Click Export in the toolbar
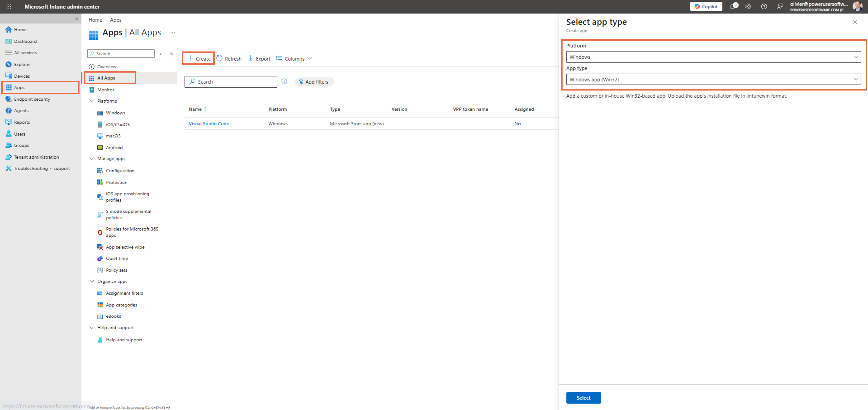868x410 pixels. point(259,59)
